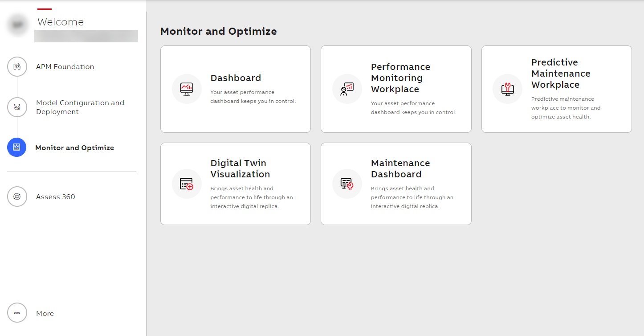The height and width of the screenshot is (336, 644).
Task: Go to Assess 360 section
Action: (56, 197)
